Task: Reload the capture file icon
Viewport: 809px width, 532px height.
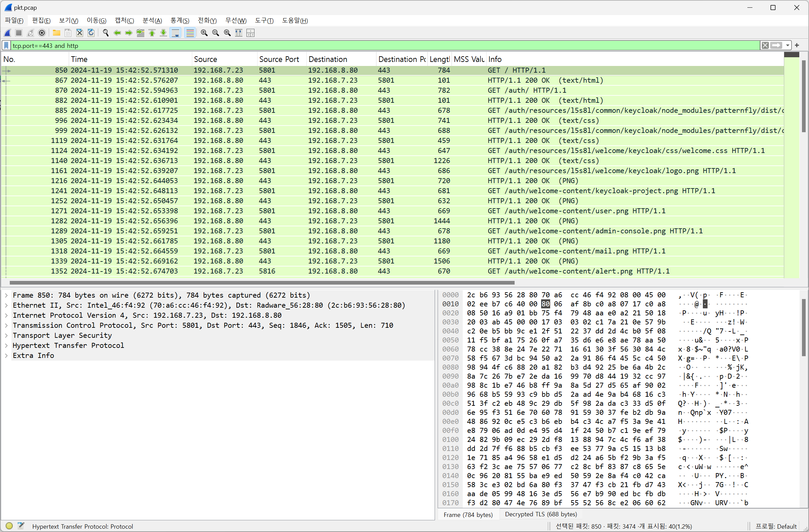Action: (x=91, y=33)
